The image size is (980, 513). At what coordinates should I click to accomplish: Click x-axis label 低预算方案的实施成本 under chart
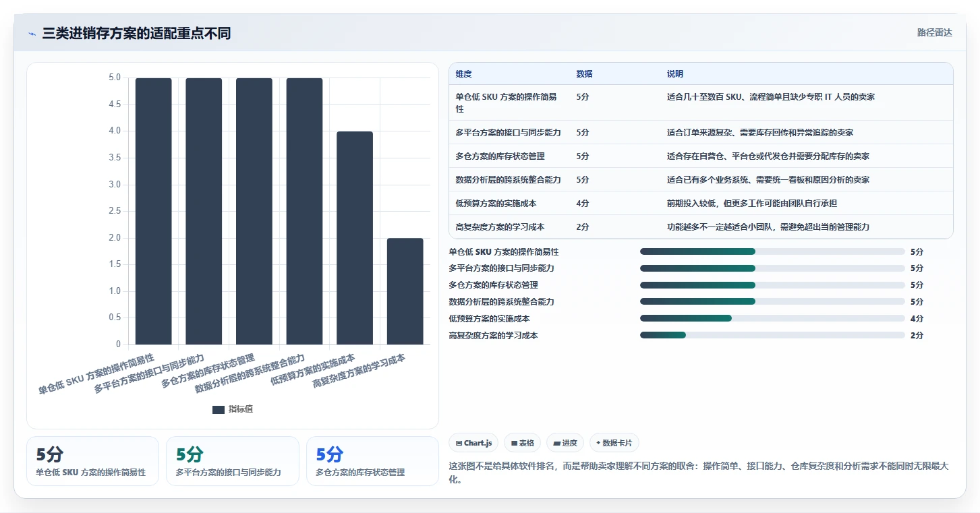click(x=313, y=369)
